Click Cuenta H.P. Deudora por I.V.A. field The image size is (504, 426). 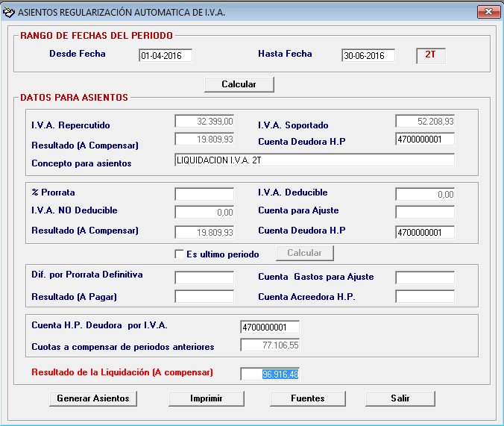tap(270, 327)
